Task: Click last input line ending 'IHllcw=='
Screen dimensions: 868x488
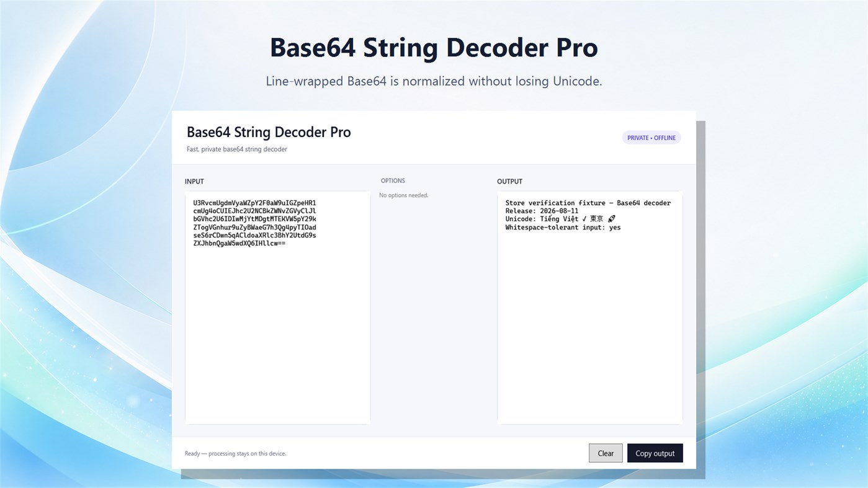Action: tap(239, 244)
